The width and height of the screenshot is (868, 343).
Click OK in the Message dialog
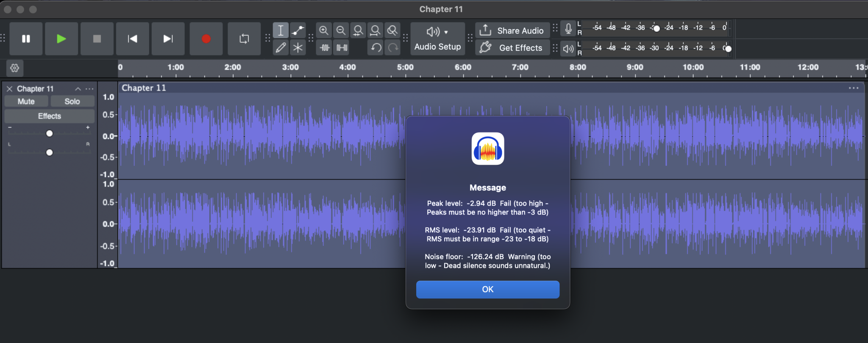(488, 289)
